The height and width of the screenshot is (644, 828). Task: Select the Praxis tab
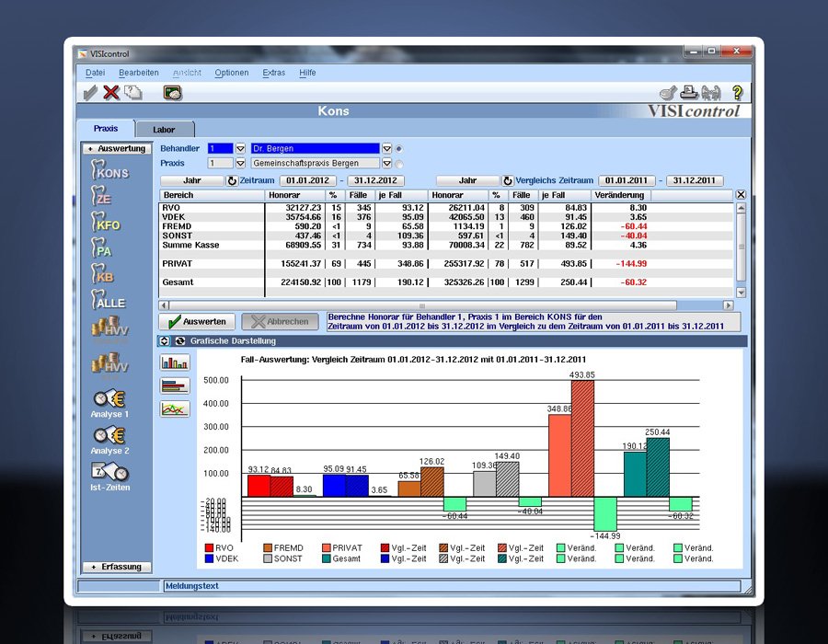(x=106, y=128)
